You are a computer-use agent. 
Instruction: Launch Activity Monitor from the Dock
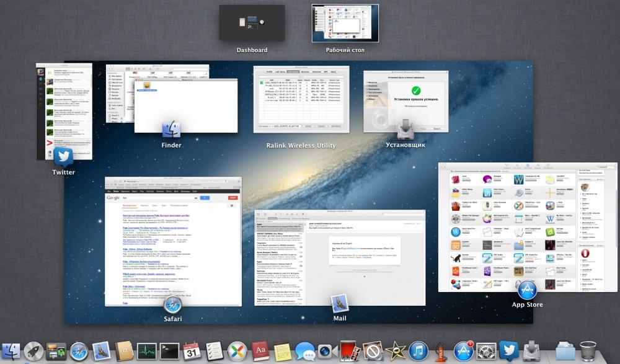147,352
